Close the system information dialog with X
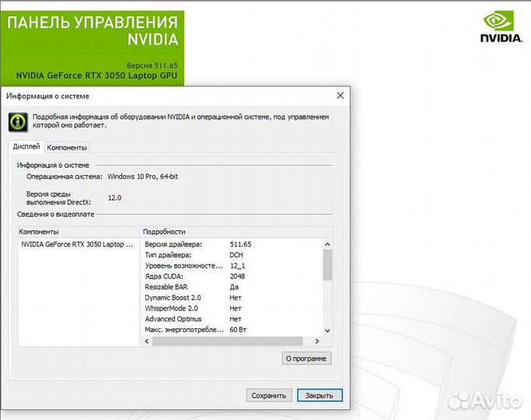 [340, 96]
